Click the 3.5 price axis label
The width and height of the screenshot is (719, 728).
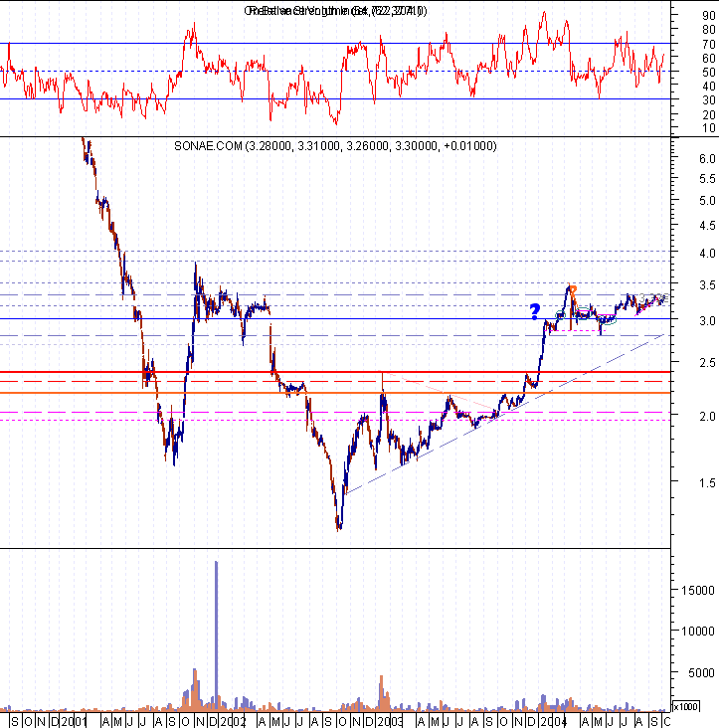pyautogui.click(x=707, y=284)
